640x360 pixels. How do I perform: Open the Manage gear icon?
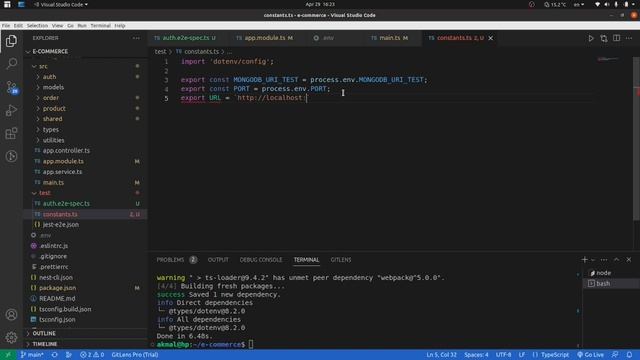pyautogui.click(x=11, y=337)
